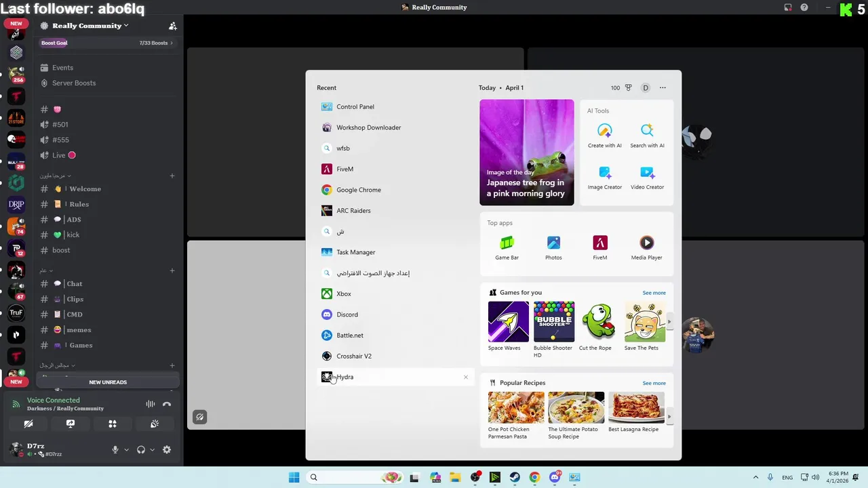The image size is (868, 488).
Task: Open Cut the Rope game
Action: tap(595, 326)
